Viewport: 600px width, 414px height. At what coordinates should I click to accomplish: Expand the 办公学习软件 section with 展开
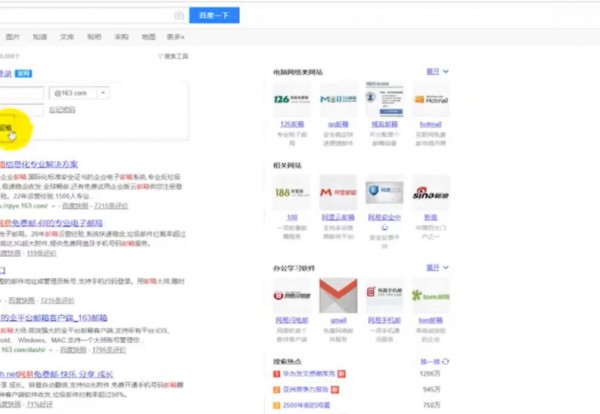pyautogui.click(x=437, y=268)
